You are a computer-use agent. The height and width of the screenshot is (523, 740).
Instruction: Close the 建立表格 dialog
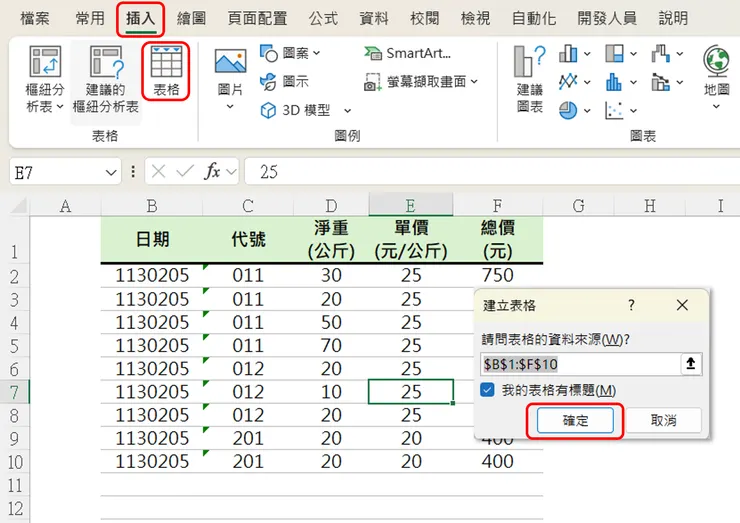(682, 305)
